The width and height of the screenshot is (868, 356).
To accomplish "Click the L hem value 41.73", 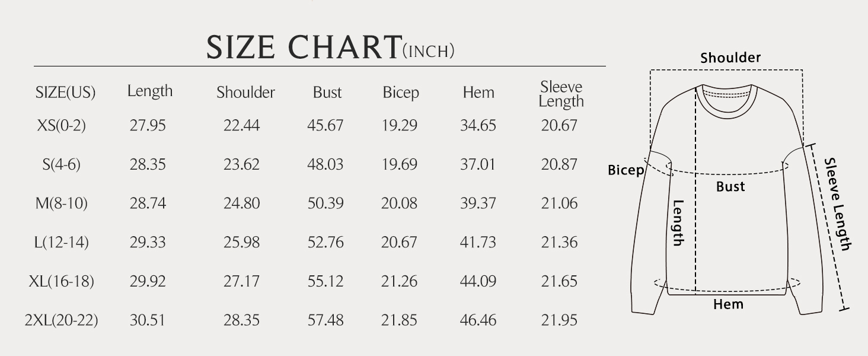I will pos(478,242).
